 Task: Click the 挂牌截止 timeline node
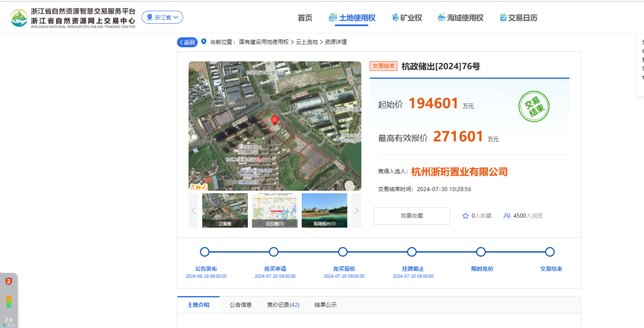pyautogui.click(x=412, y=252)
